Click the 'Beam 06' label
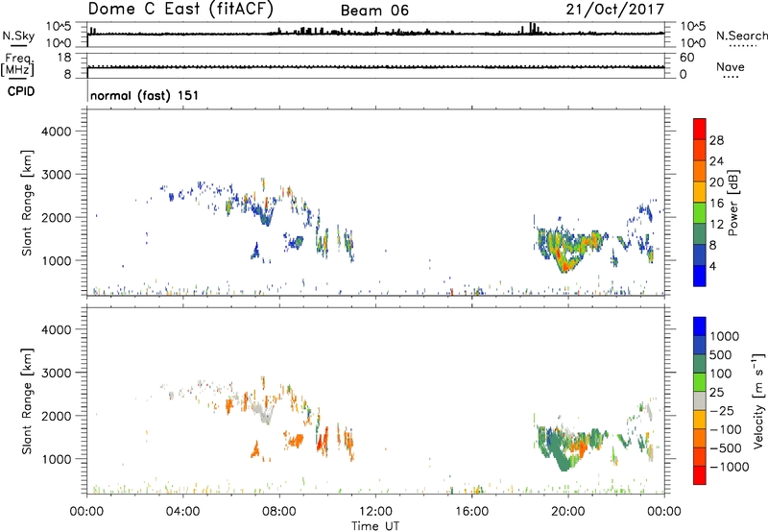Screen dimensions: 768x532 (374, 11)
